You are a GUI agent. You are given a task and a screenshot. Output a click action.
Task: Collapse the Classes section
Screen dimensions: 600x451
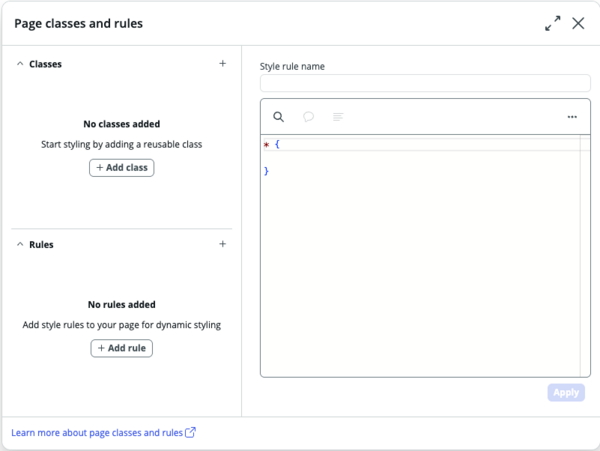coord(20,64)
